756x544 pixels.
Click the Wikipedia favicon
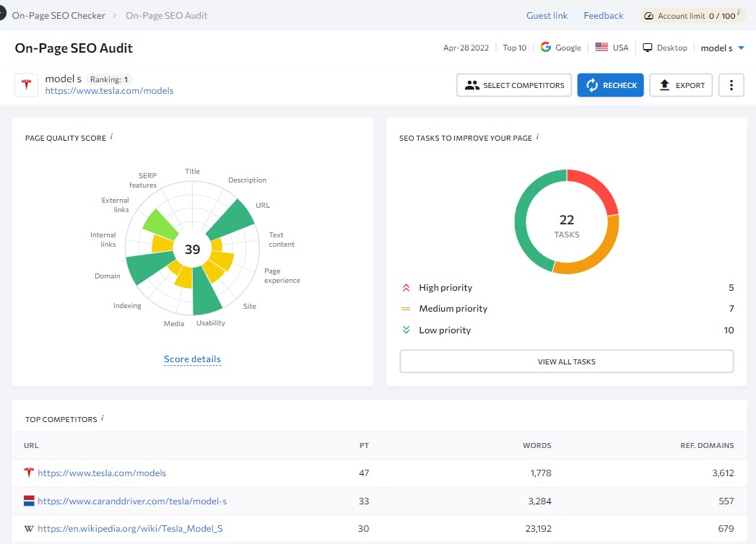pyautogui.click(x=29, y=529)
